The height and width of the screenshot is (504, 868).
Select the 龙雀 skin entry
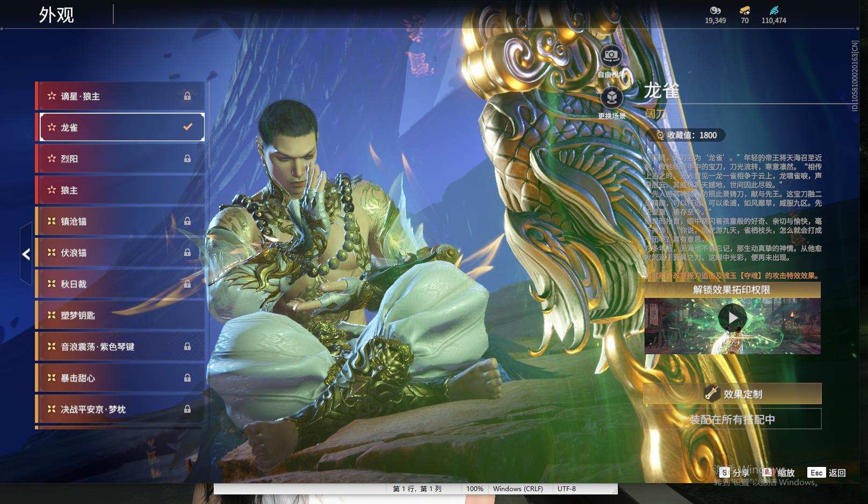tap(120, 127)
